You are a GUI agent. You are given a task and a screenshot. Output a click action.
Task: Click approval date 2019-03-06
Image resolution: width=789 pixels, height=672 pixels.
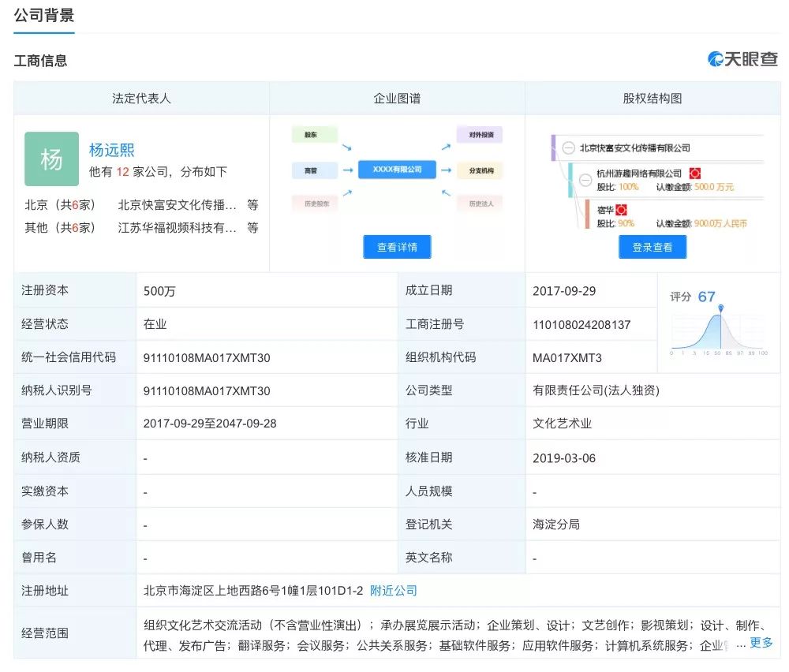[x=564, y=458]
